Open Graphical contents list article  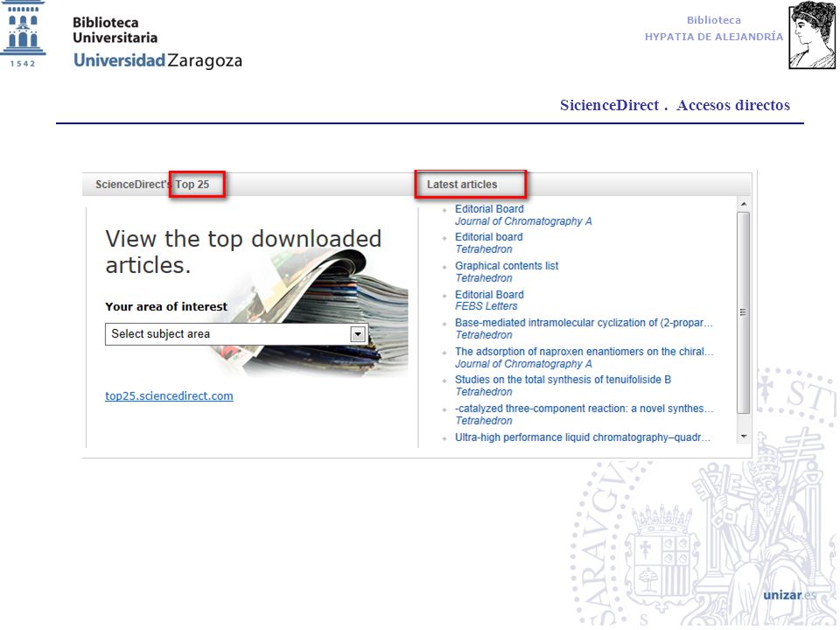pyautogui.click(x=507, y=266)
